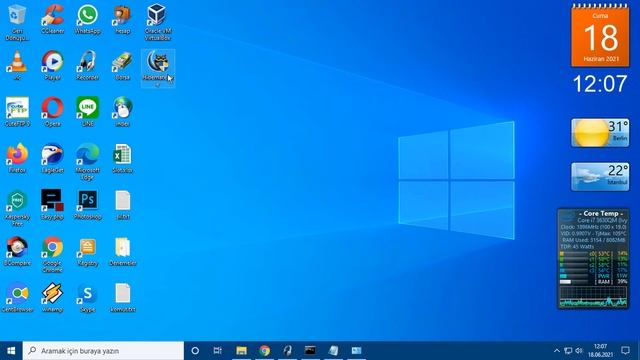
Task: Select the Opera browser shortcut
Action: (x=53, y=112)
